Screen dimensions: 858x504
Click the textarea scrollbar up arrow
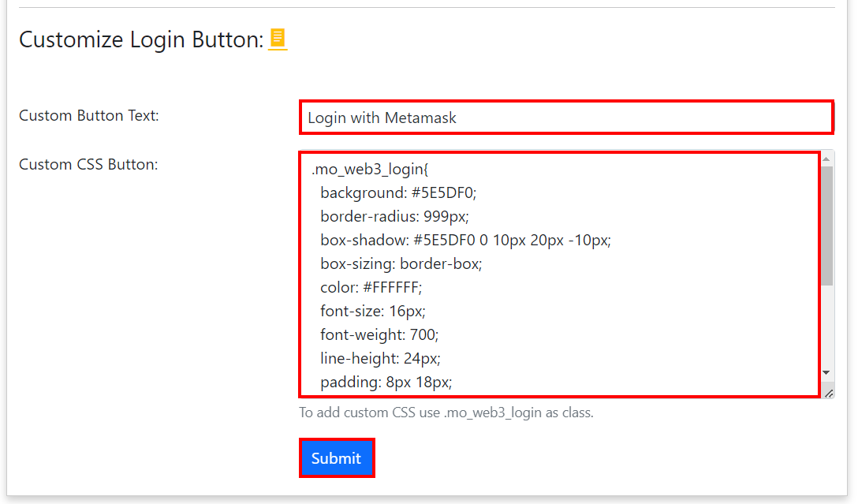[x=826, y=159]
